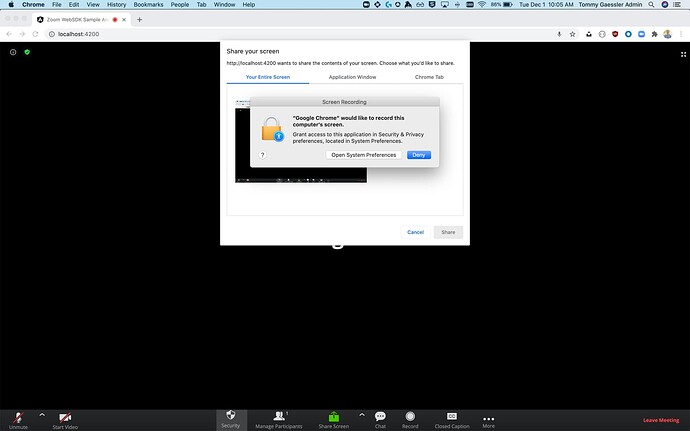Open Manage Participants panel
This screenshot has height=431, width=690.
pyautogui.click(x=279, y=420)
